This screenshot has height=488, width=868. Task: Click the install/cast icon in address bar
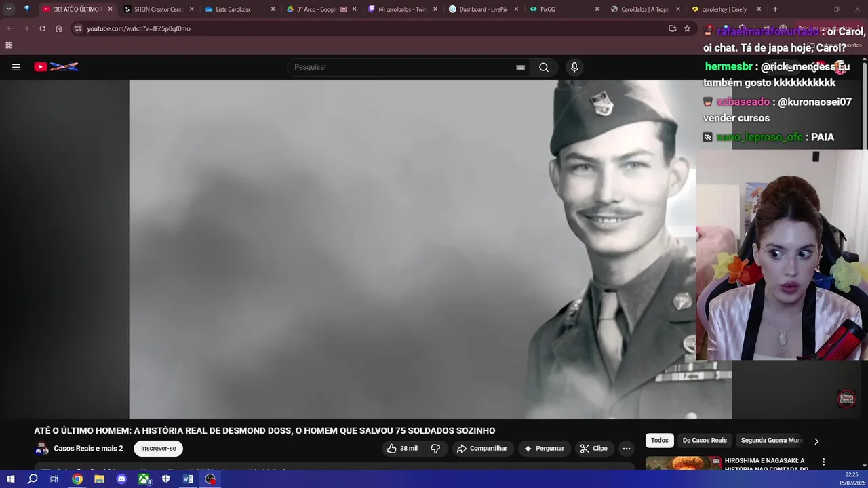coord(672,28)
